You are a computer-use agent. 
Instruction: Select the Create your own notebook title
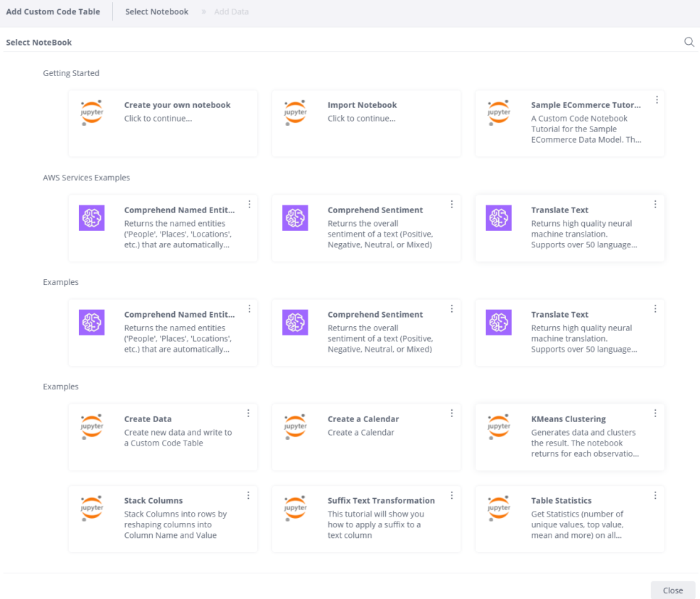tap(177, 105)
